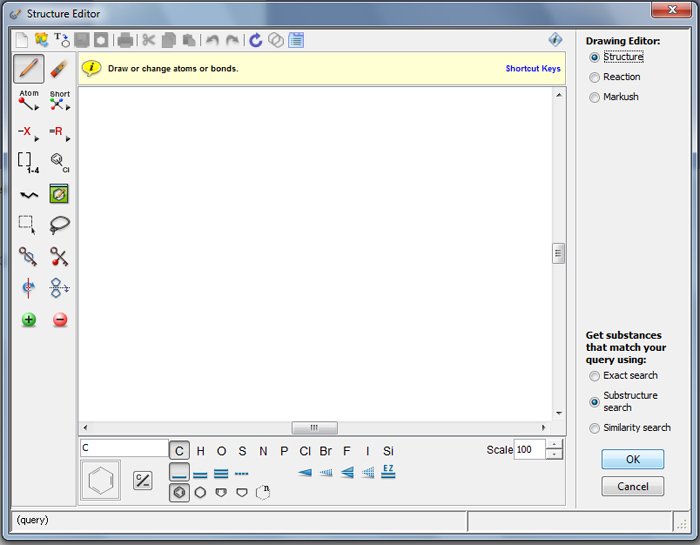Select the sulfur S atom
700x545 pixels.
242,451
